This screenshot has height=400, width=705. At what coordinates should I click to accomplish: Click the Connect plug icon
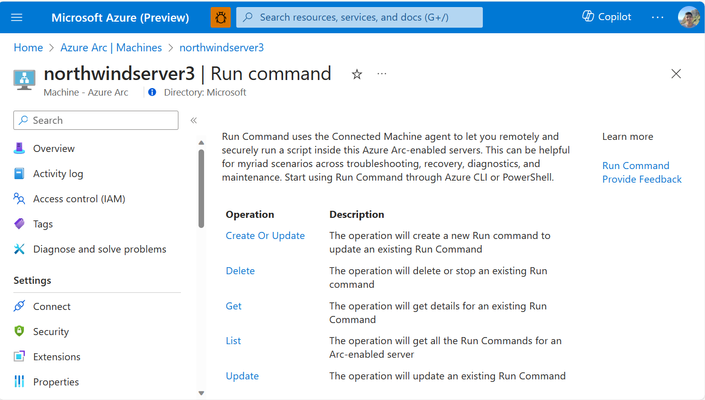coord(19,306)
